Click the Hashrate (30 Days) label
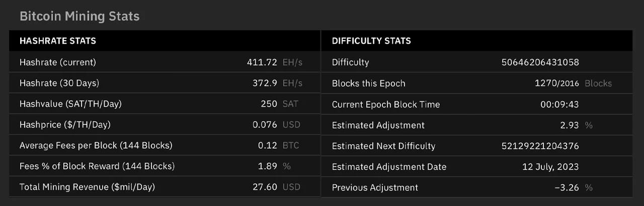Image resolution: width=644 pixels, height=206 pixels. pos(59,83)
